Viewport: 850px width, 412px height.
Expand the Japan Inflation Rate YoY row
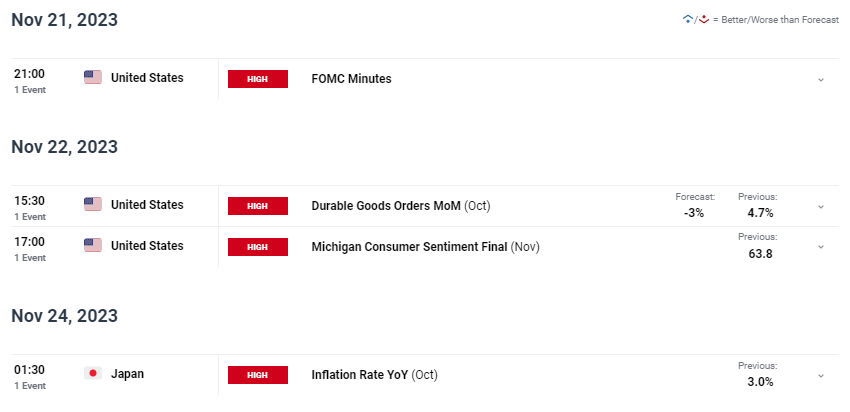click(x=821, y=375)
